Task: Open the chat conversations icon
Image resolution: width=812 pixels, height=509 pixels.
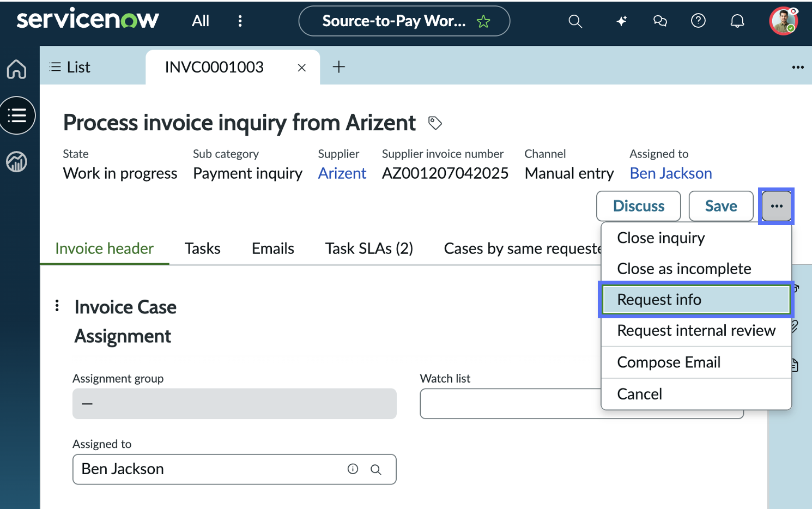Action: click(660, 21)
